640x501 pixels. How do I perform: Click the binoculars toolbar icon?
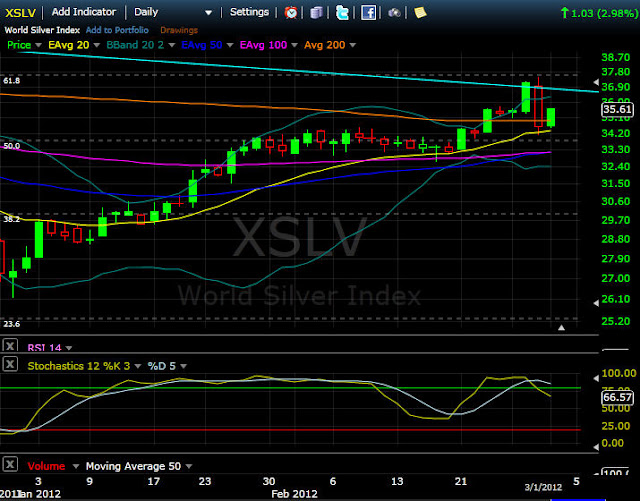394,13
